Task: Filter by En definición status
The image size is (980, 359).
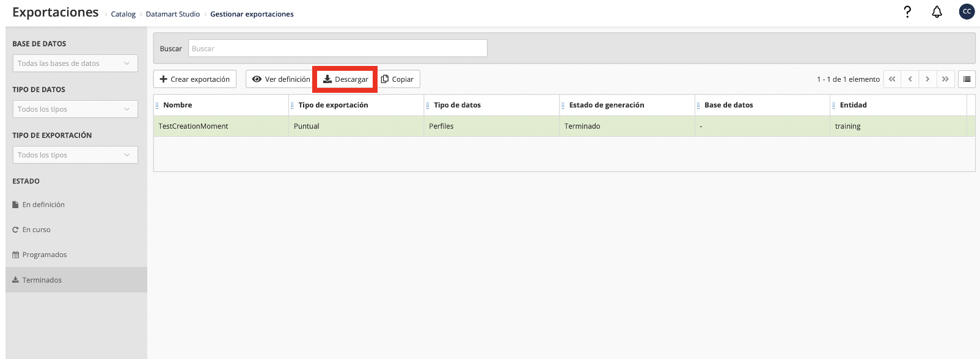Action: click(x=43, y=205)
